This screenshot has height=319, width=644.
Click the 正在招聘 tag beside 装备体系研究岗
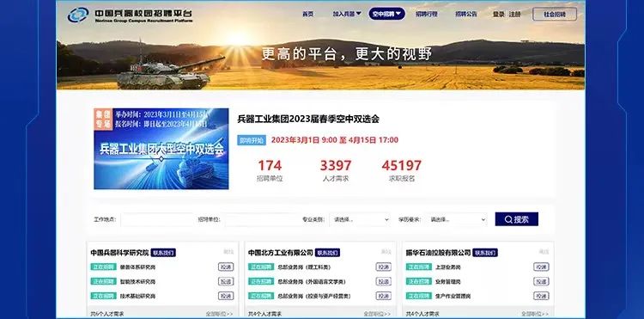coord(104,267)
